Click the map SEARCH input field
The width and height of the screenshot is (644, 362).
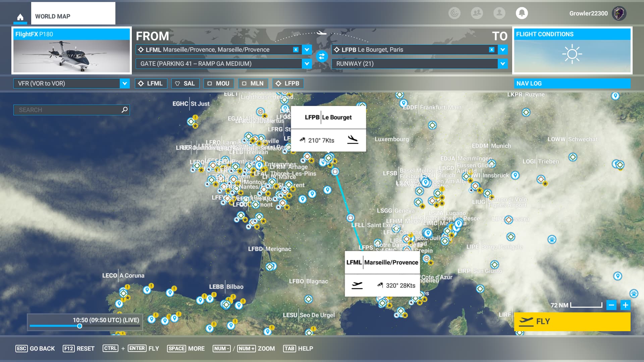click(x=71, y=110)
